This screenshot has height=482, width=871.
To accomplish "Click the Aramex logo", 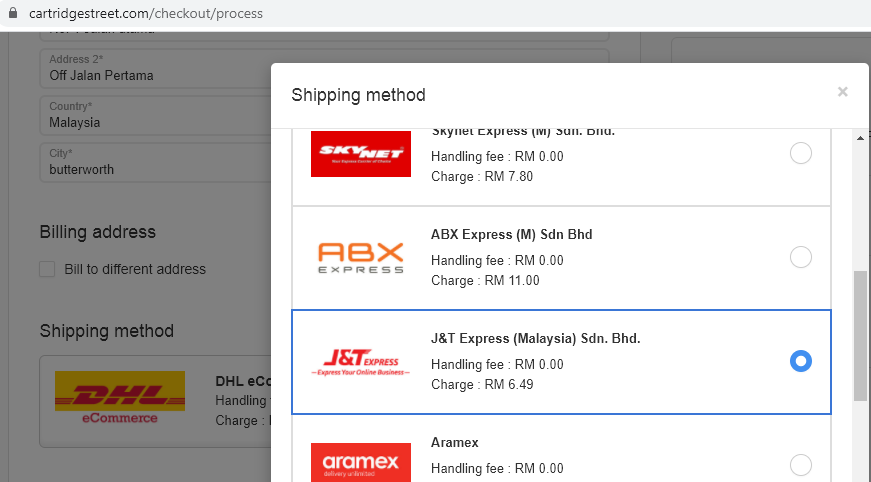I will click(x=361, y=463).
